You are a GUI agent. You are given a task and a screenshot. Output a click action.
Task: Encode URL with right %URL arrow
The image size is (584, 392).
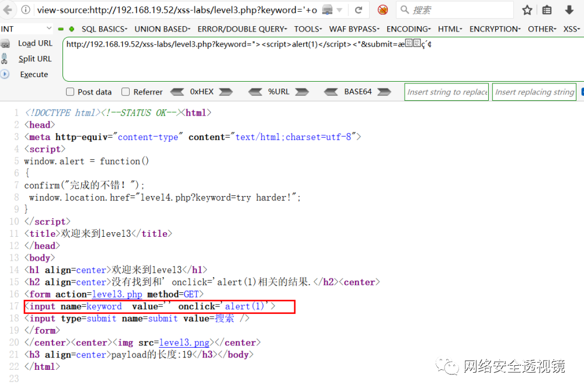302,92
